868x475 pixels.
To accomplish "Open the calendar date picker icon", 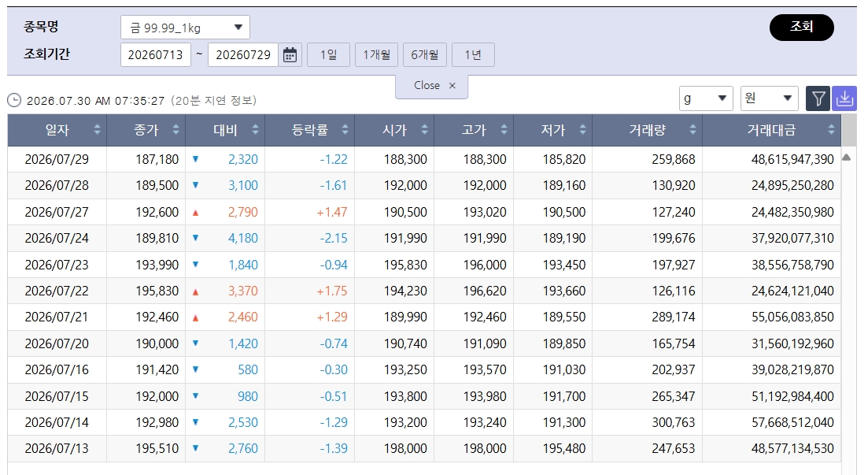I will click(290, 55).
